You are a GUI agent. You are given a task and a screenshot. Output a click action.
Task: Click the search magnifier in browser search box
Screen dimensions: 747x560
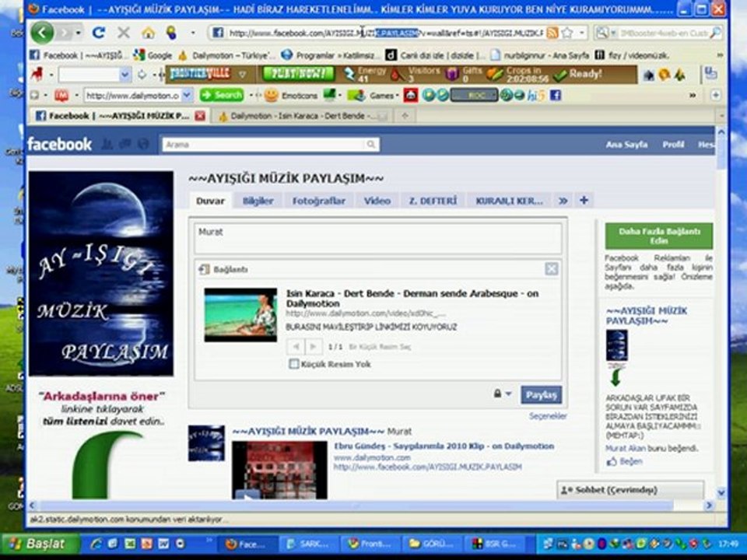point(716,33)
